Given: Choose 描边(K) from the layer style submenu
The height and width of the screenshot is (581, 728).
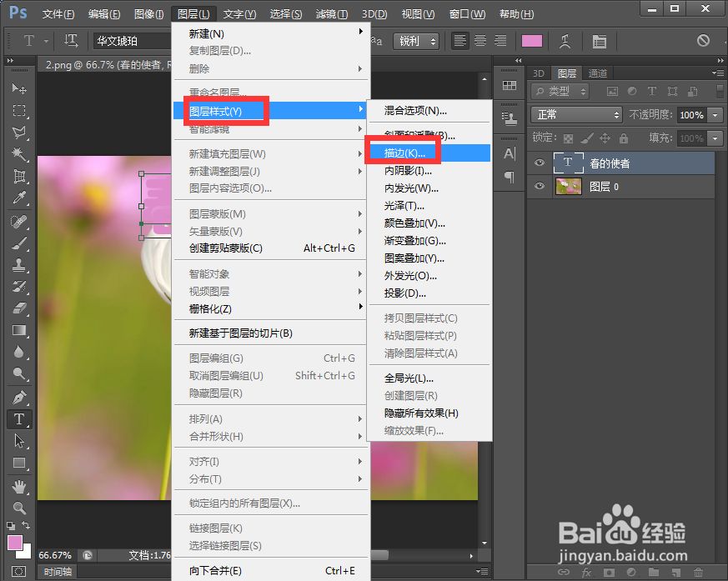Looking at the screenshot, I should [x=402, y=153].
